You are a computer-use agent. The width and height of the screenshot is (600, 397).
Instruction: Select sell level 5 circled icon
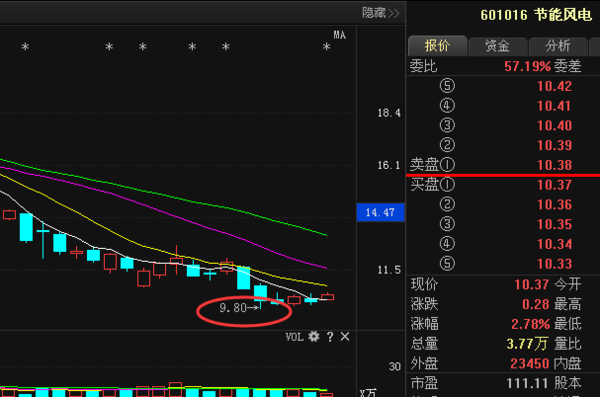tap(447, 86)
